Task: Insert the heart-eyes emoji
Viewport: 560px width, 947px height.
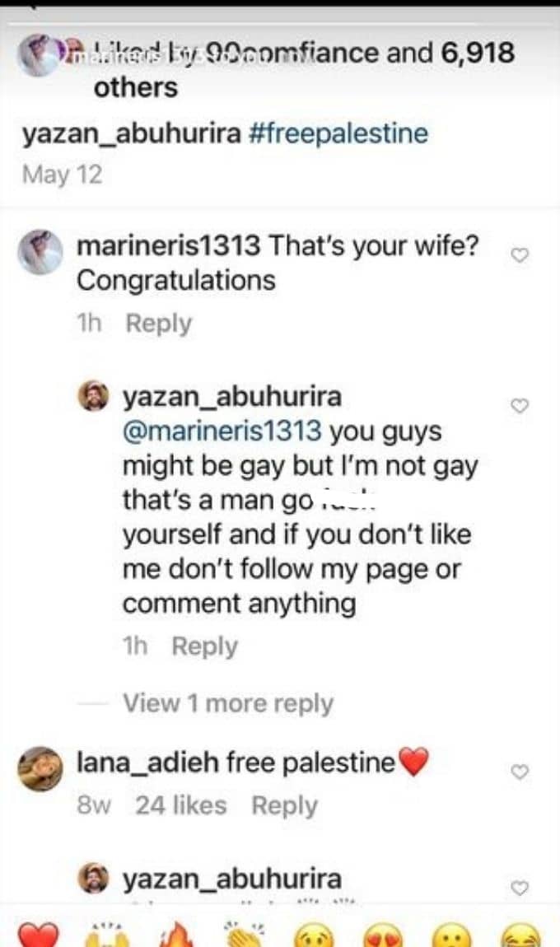Action: [382, 935]
